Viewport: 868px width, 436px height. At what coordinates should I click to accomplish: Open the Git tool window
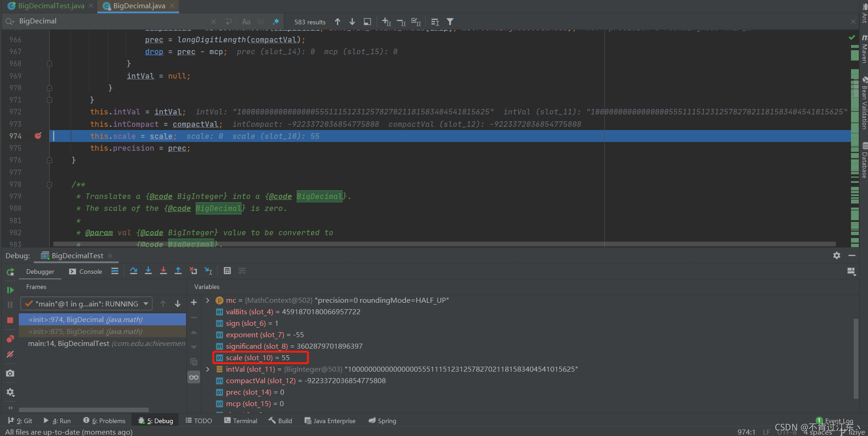[x=20, y=421]
